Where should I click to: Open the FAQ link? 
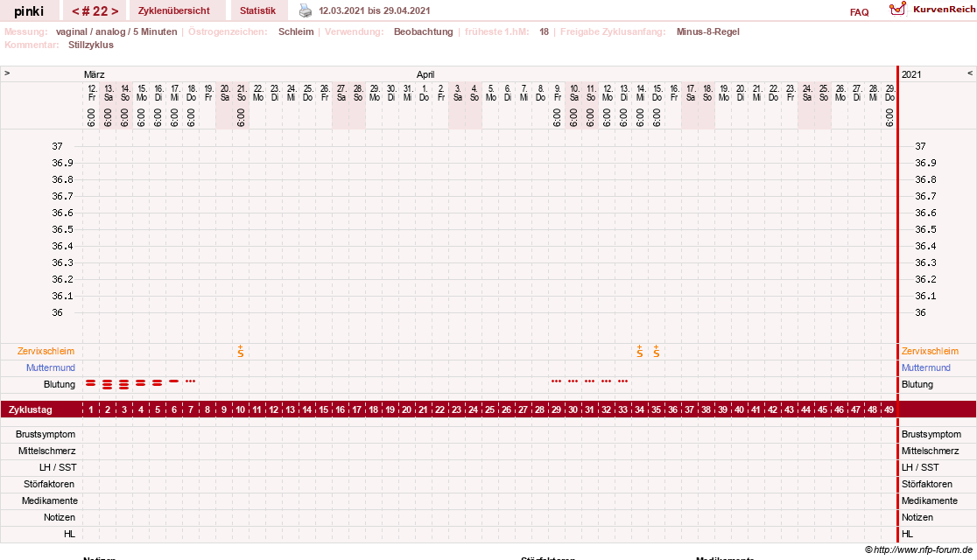tap(859, 12)
